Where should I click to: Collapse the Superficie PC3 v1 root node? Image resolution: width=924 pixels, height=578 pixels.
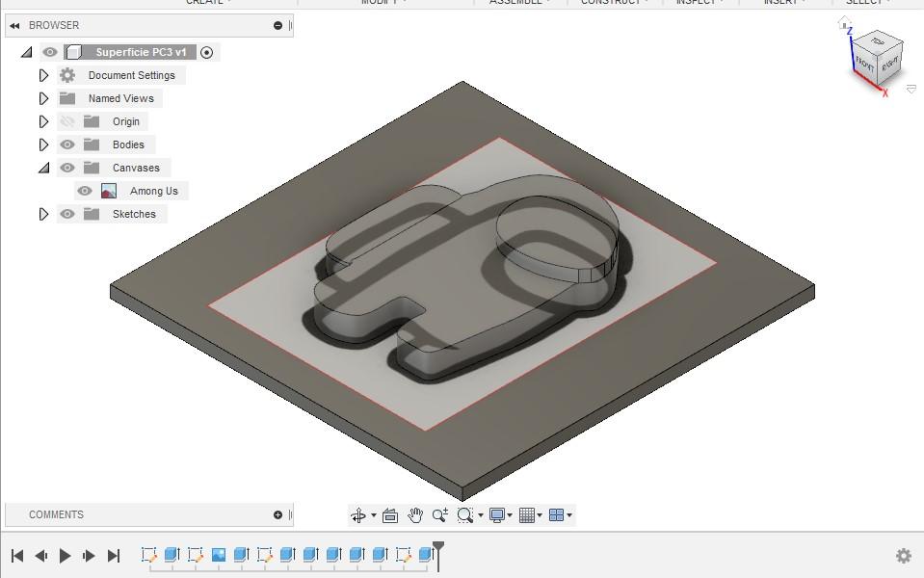pyautogui.click(x=27, y=52)
